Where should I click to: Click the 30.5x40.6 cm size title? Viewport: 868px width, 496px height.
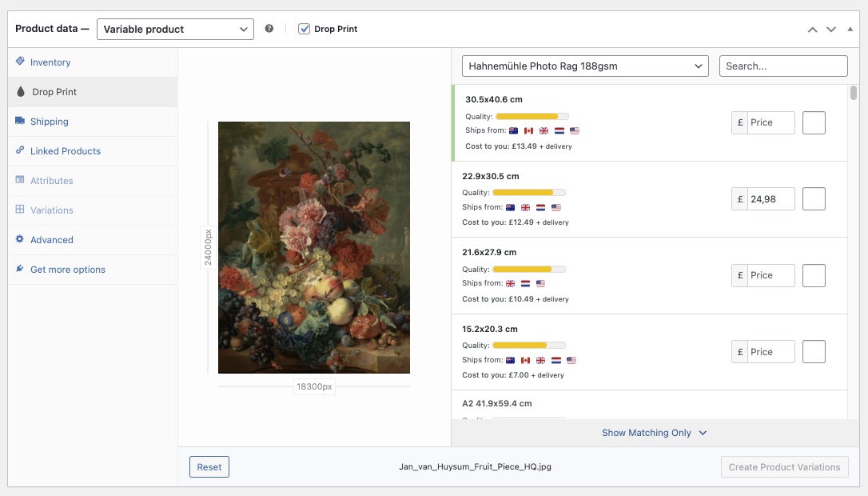pos(494,99)
